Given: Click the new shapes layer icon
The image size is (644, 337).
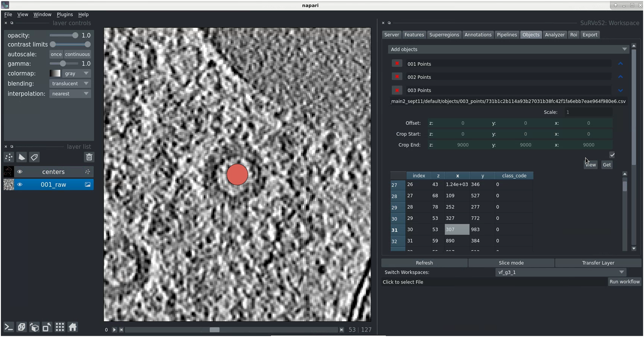Looking at the screenshot, I should [x=22, y=157].
